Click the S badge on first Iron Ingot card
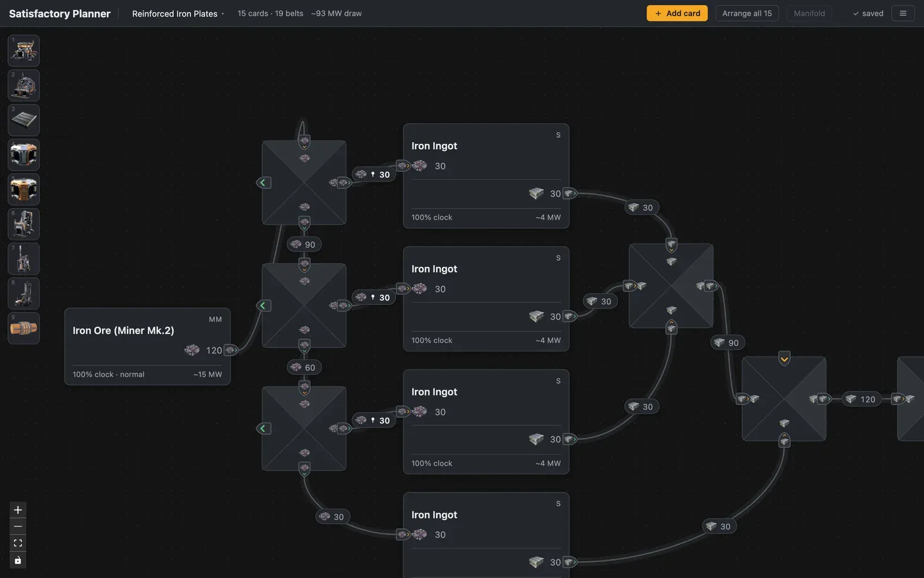The height and width of the screenshot is (578, 924). [558, 135]
